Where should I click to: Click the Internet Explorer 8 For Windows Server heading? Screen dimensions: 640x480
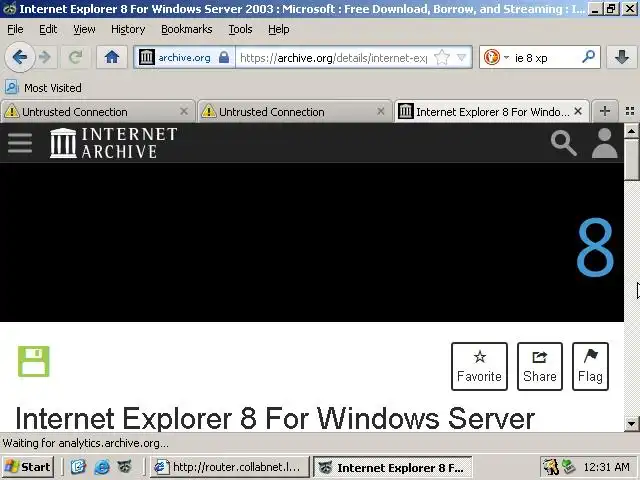[x=275, y=418]
